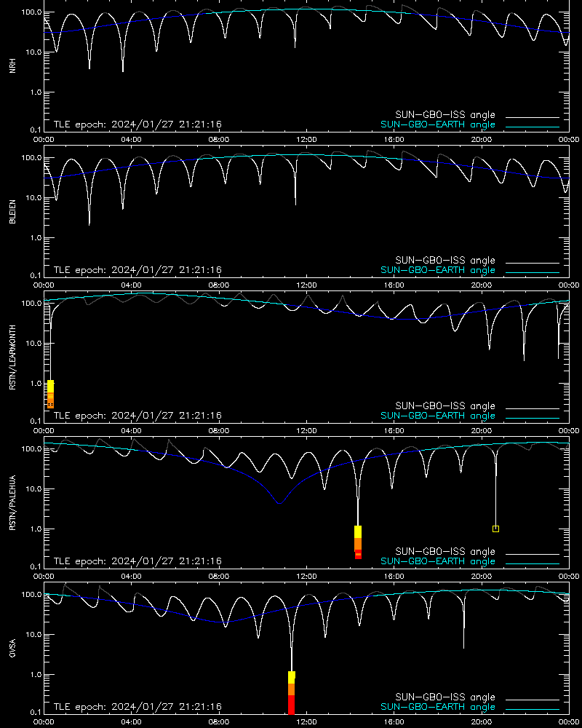The height and width of the screenshot is (728, 582).
Task: Click SUN-GBO-ISS angle legend in LEARMONTH panel
Action: pyautogui.click(x=445, y=405)
